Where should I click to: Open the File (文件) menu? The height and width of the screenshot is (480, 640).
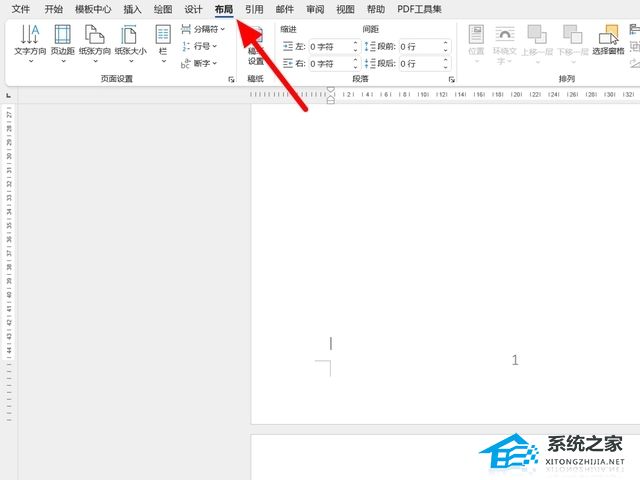click(x=20, y=9)
